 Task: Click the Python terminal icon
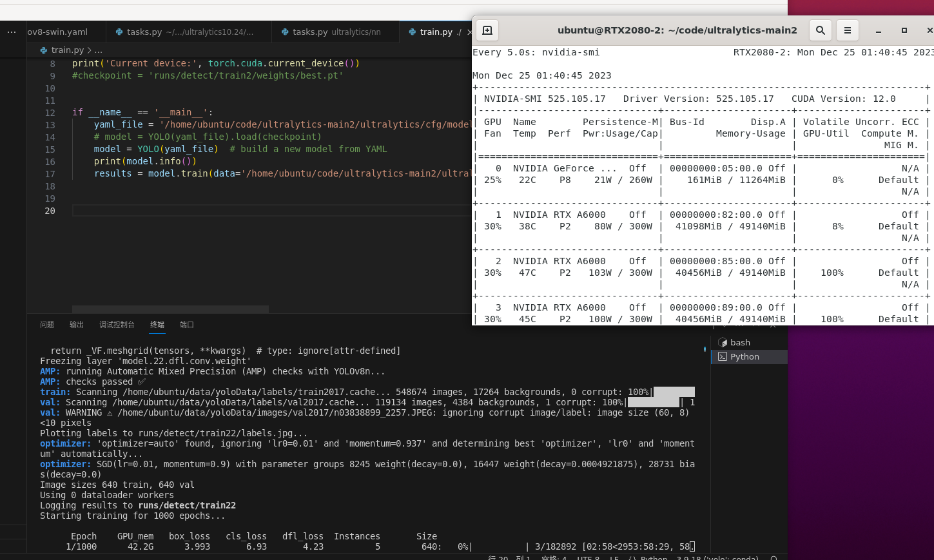[723, 356]
